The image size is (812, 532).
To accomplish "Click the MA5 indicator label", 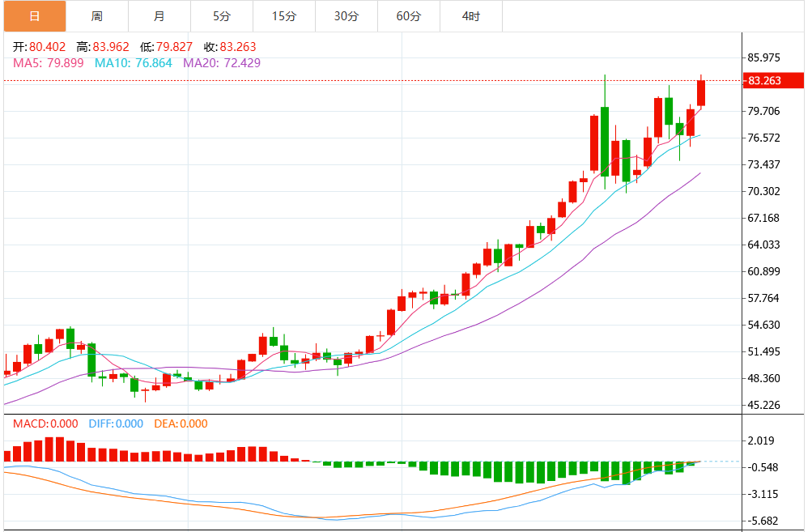I will (x=48, y=62).
